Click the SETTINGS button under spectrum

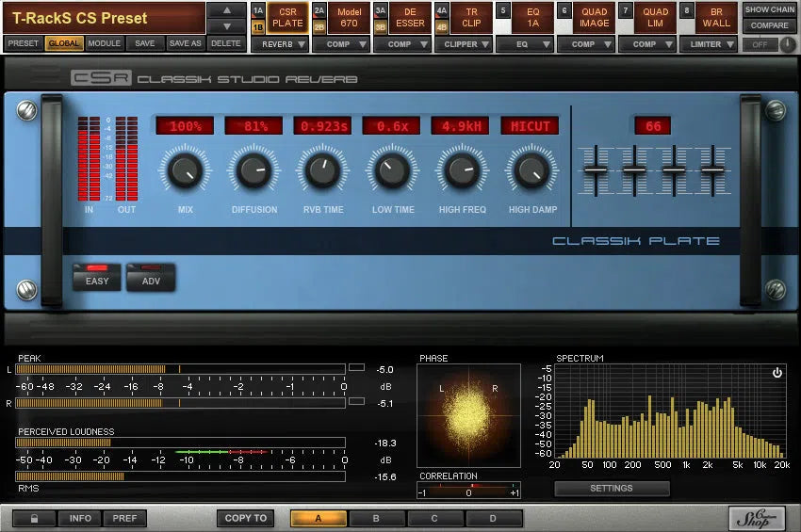612,489
